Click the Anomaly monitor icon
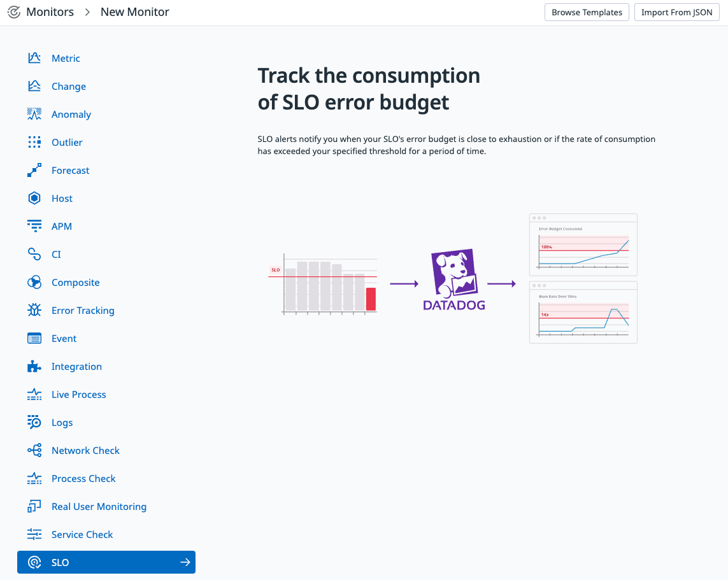Viewport: 728px width, 580px height. pyautogui.click(x=34, y=114)
